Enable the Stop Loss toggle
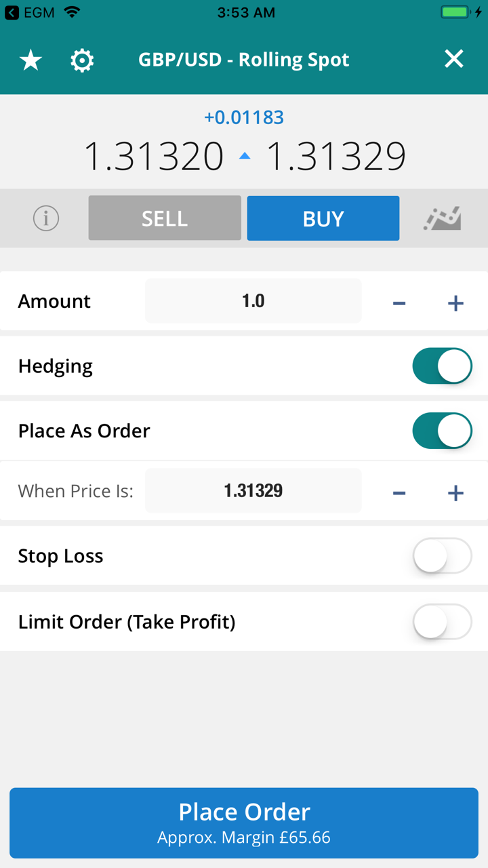Viewport: 488px width, 868px height. [x=442, y=556]
